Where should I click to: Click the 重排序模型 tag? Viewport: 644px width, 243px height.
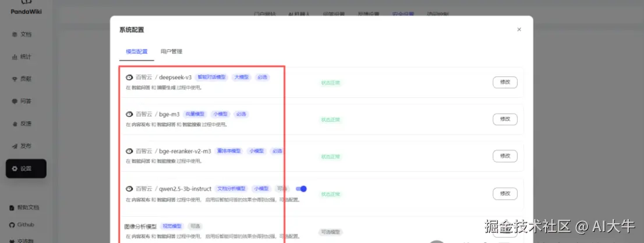coord(229,152)
